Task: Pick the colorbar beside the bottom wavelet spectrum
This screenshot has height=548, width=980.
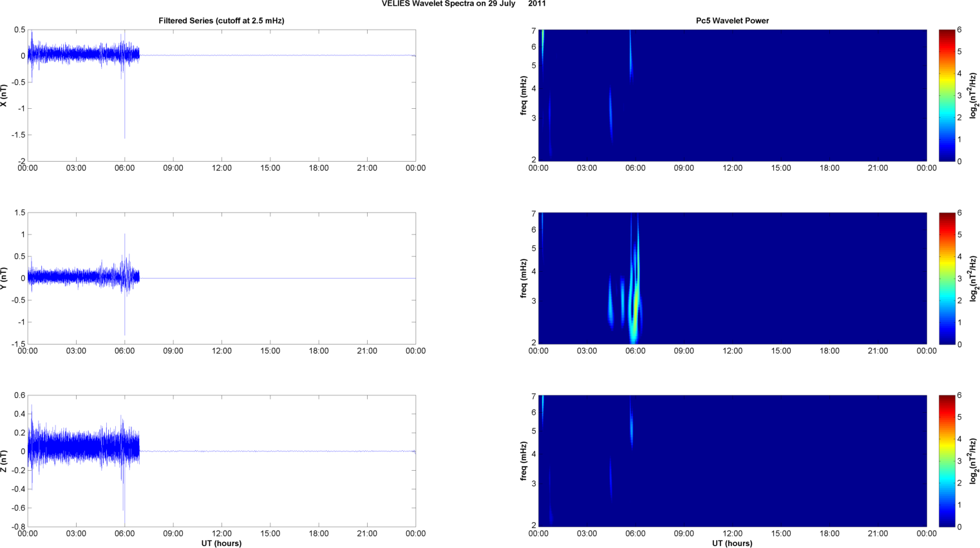Action: click(947, 461)
